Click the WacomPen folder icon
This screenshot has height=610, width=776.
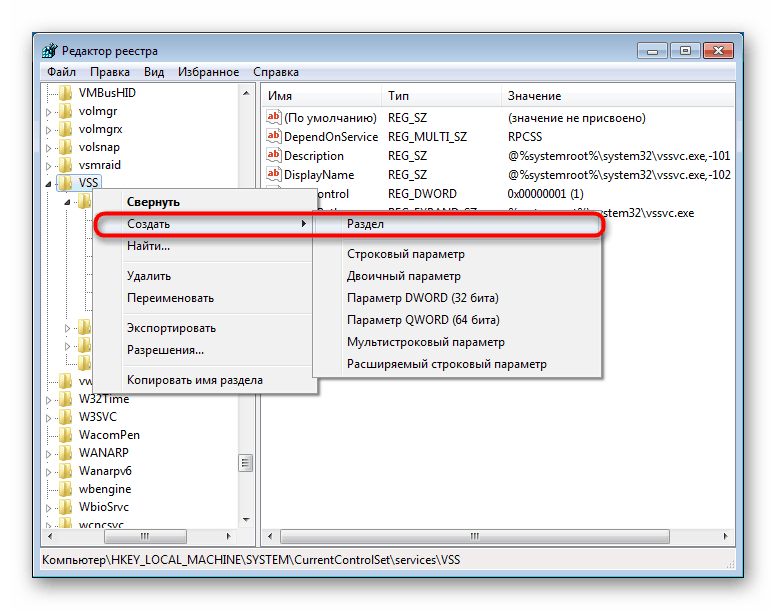tap(65, 435)
